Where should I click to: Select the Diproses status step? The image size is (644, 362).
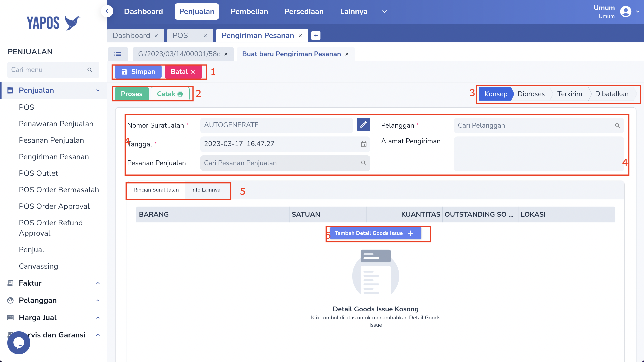[x=531, y=94]
